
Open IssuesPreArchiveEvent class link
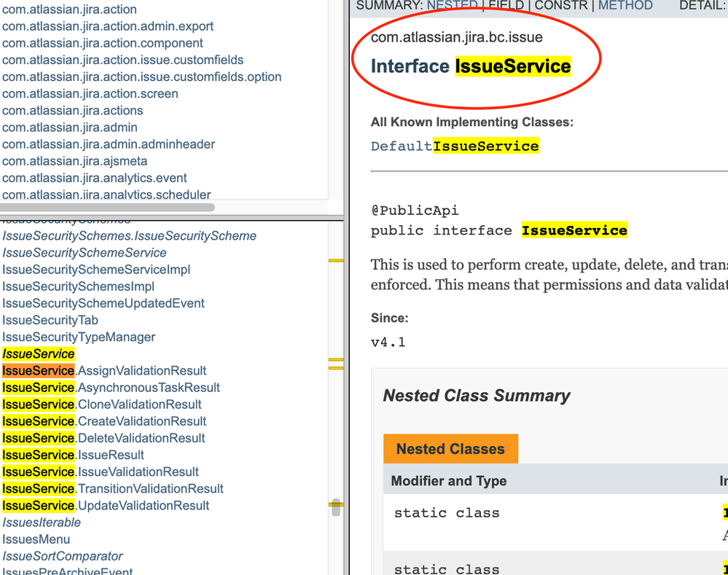point(67,571)
